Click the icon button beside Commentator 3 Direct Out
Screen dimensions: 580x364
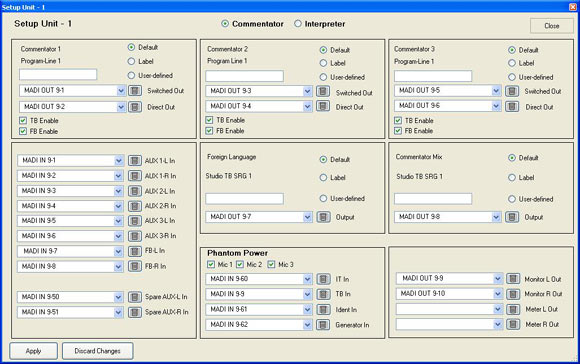[512, 106]
